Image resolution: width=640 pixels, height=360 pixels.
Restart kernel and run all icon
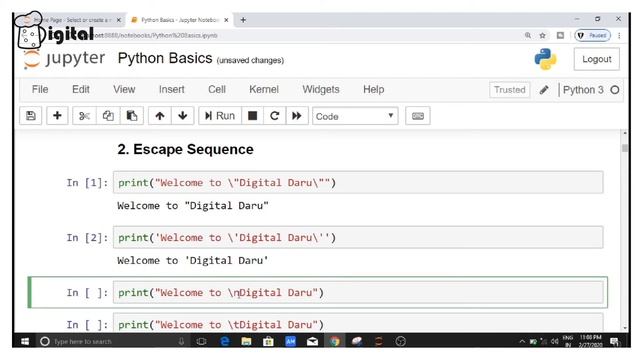297,116
